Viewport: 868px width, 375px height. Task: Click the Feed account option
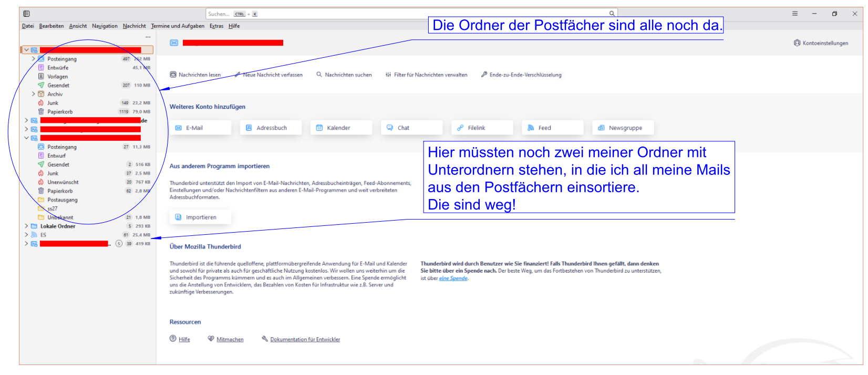click(553, 128)
